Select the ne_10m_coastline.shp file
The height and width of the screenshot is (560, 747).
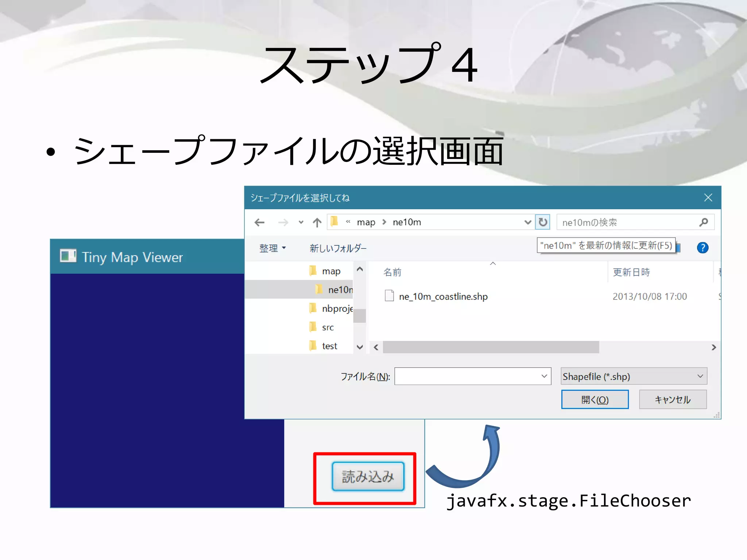[443, 296]
